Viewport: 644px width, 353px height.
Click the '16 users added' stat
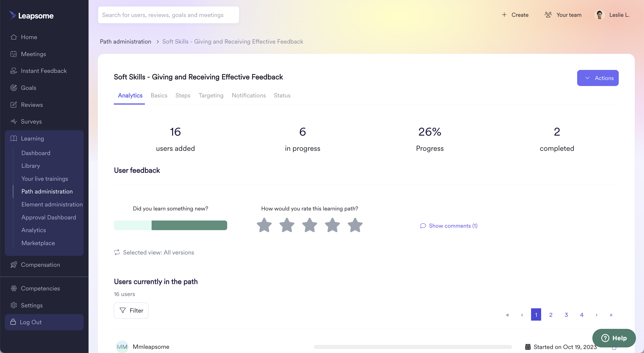[175, 139]
